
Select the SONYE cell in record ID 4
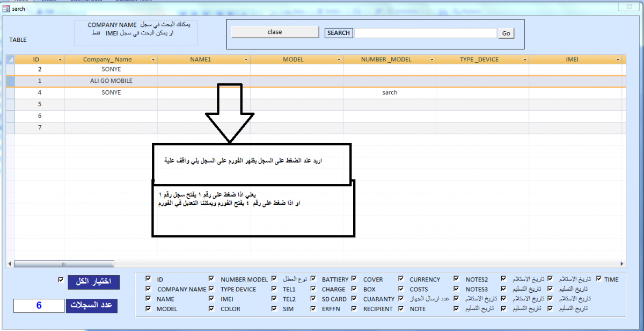[111, 92]
